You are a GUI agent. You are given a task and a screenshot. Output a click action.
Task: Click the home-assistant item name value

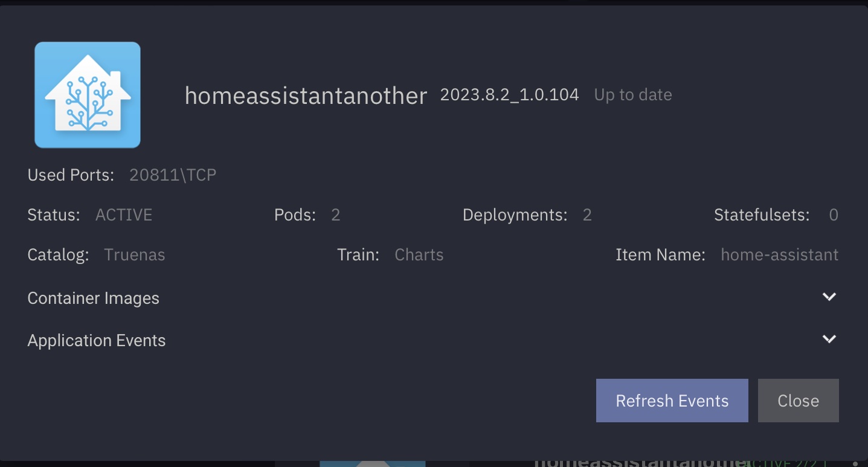[x=779, y=255]
